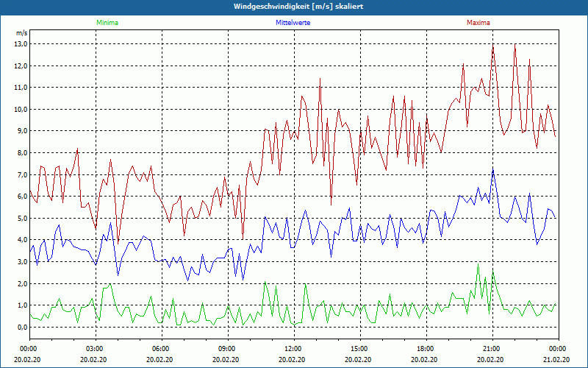
Task: Click the '1,0' y-axis value
Action: pyautogui.click(x=23, y=305)
